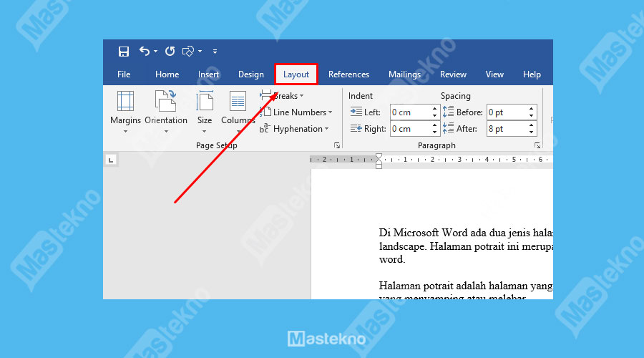Open the Columns menu

[x=238, y=112]
